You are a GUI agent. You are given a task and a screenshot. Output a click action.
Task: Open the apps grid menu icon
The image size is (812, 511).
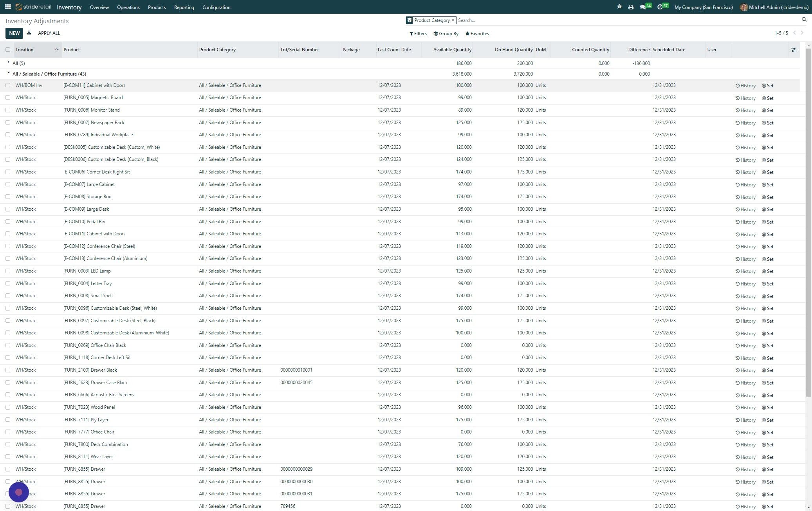pyautogui.click(x=7, y=7)
